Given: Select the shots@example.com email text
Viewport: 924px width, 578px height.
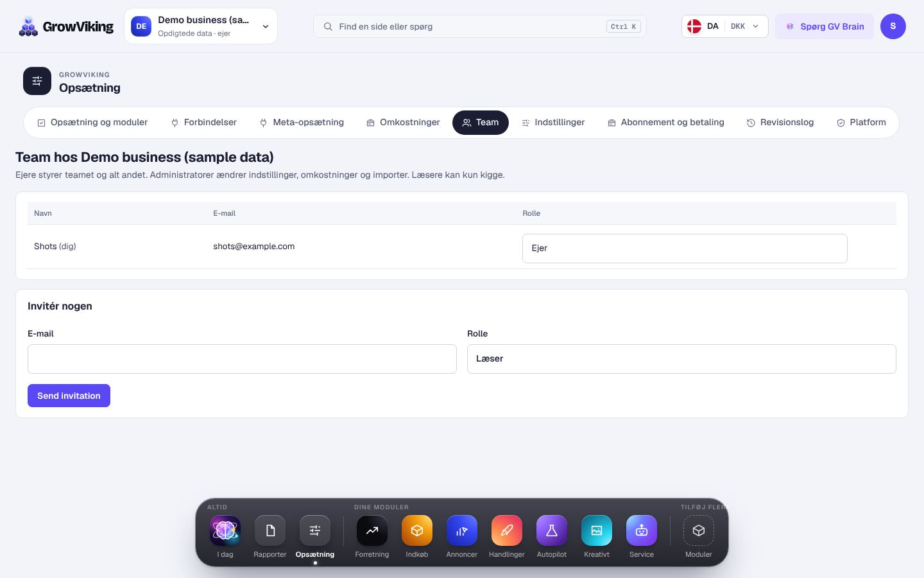Looking at the screenshot, I should [x=254, y=247].
